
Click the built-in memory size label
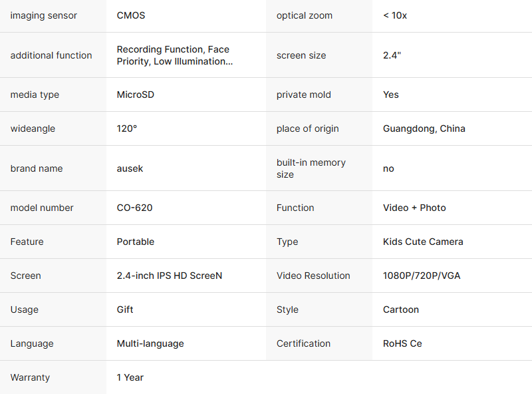coord(311,168)
